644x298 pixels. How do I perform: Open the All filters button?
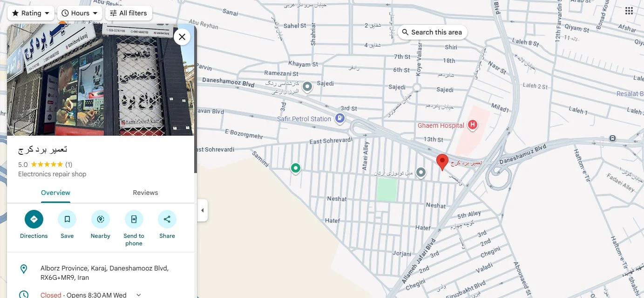(x=129, y=13)
